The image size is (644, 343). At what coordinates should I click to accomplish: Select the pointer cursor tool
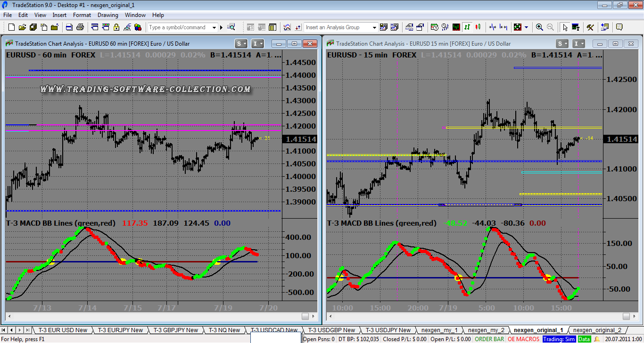[565, 27]
